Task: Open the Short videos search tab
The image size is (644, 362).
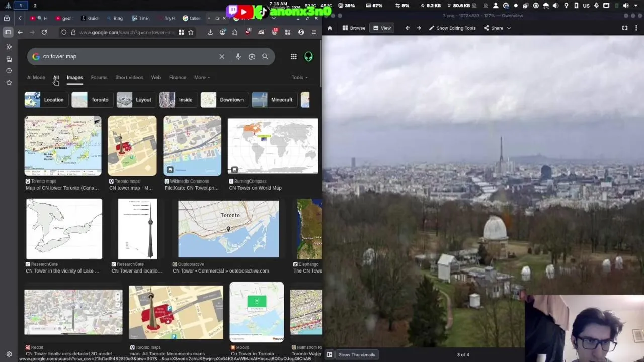Action: tap(129, 77)
